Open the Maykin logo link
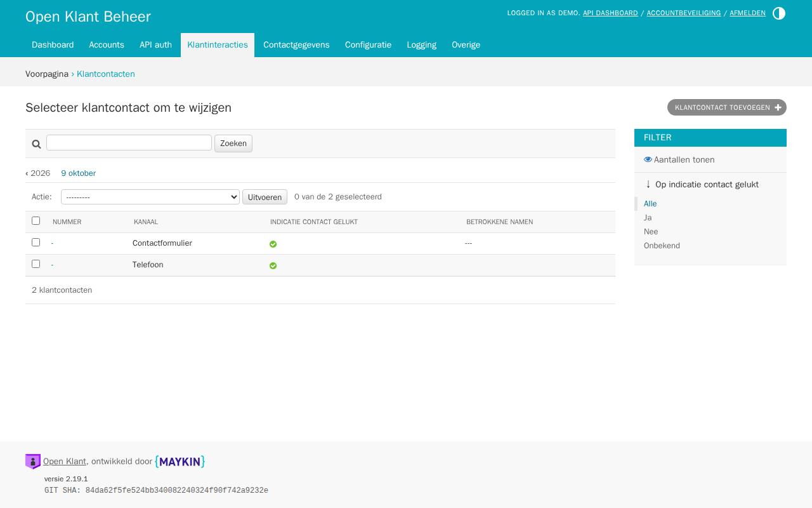 pos(180,462)
